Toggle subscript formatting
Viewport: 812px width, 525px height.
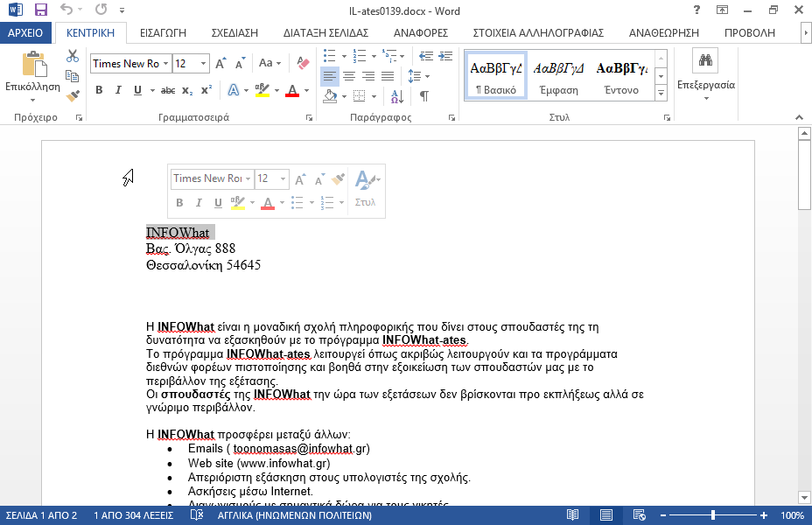tap(187, 90)
